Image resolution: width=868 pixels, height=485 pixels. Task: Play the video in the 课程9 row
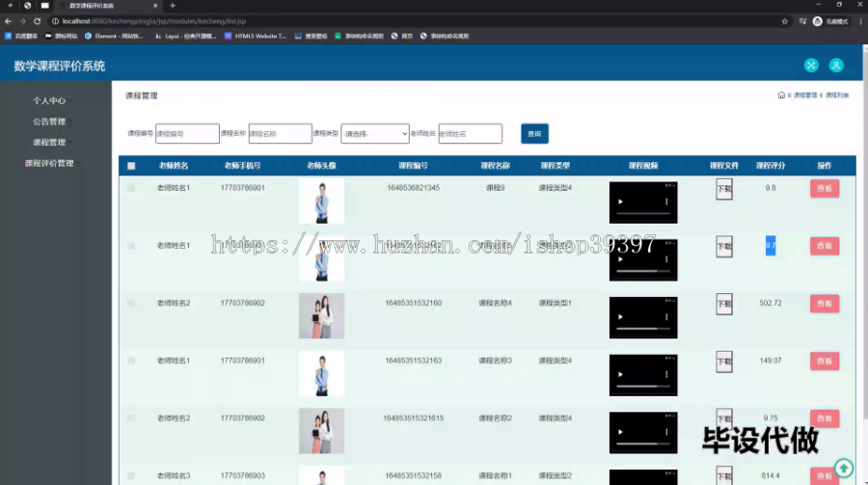click(x=620, y=202)
